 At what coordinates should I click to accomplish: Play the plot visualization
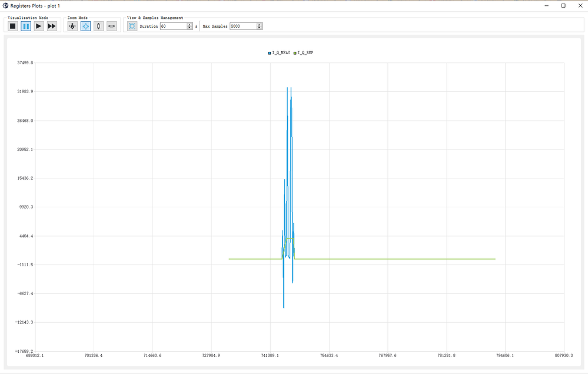click(x=39, y=26)
